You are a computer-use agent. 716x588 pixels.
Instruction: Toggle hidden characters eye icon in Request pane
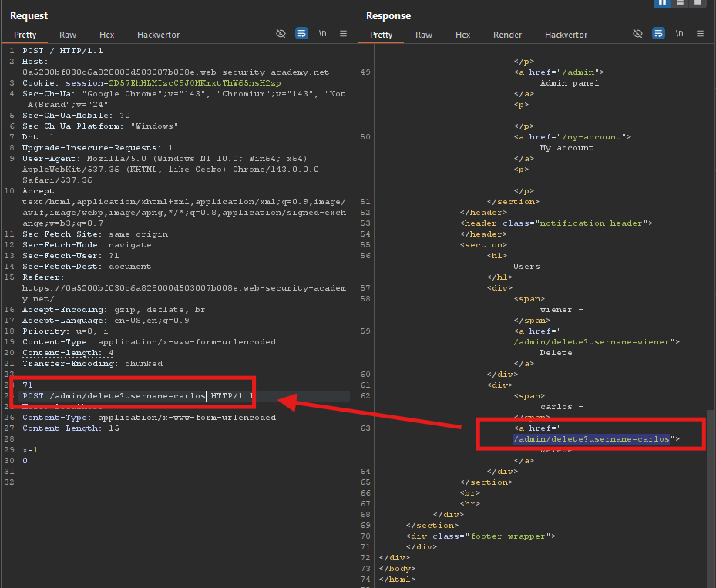pos(281,33)
